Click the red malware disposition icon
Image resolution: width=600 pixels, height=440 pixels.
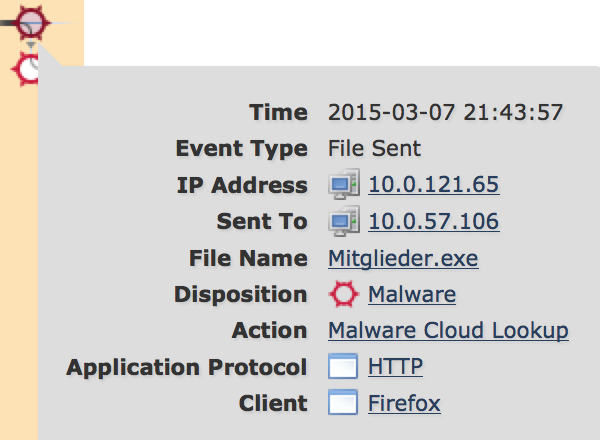(343, 294)
